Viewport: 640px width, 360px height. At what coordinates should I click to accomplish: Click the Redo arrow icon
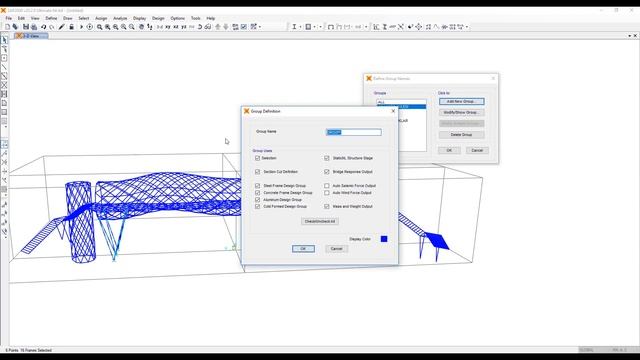click(52, 27)
